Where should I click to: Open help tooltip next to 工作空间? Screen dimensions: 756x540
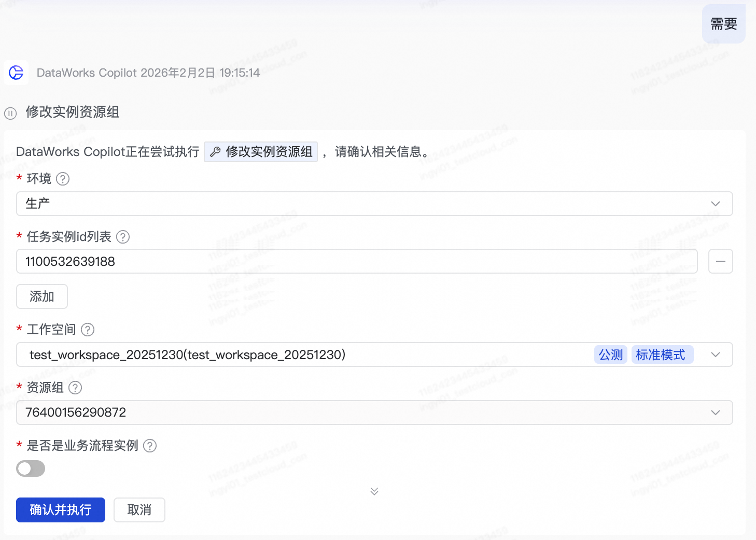[x=88, y=330]
